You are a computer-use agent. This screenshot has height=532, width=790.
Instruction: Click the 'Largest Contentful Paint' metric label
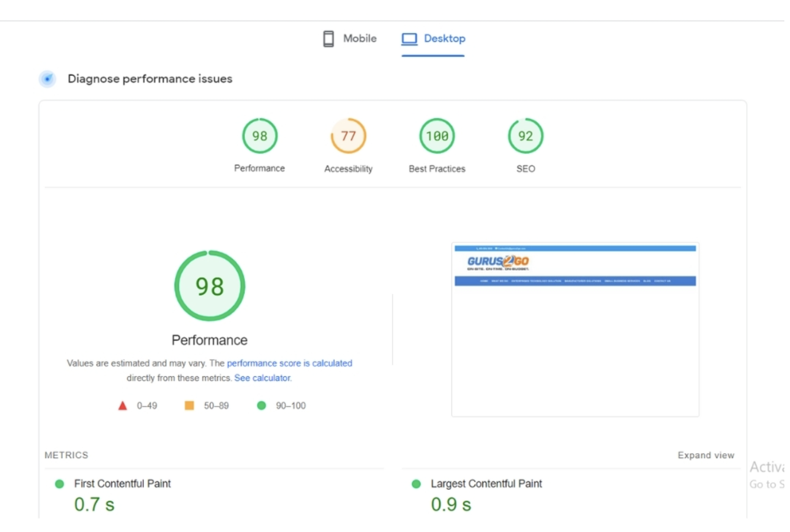point(486,484)
